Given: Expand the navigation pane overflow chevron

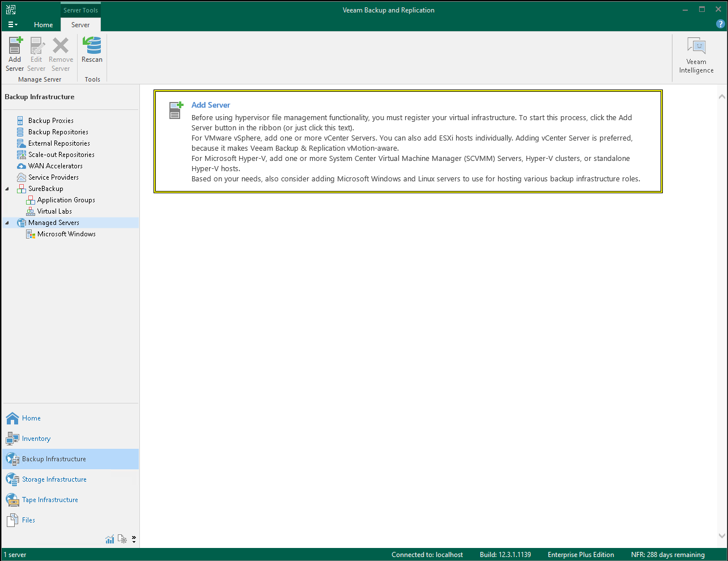Looking at the screenshot, I should pyautogui.click(x=134, y=539).
